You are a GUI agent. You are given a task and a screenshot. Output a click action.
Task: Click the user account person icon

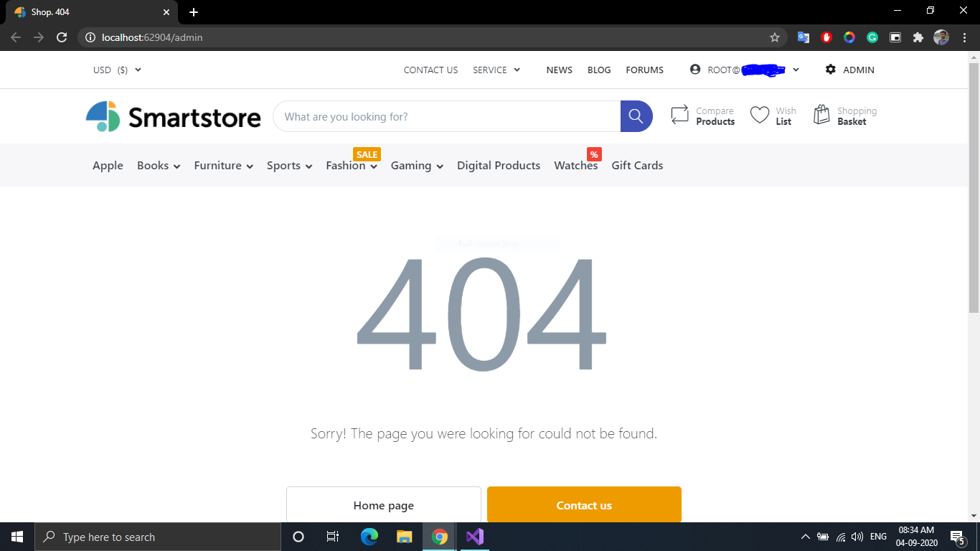pos(694,69)
